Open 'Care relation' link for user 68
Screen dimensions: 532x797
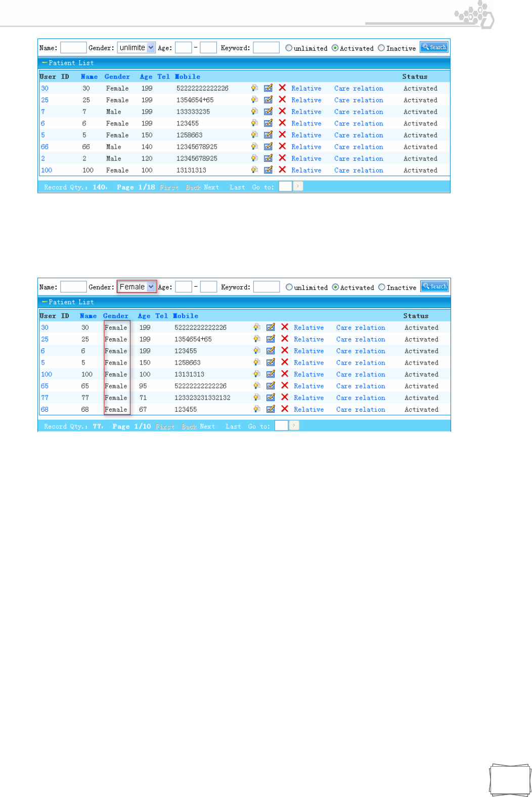point(361,409)
